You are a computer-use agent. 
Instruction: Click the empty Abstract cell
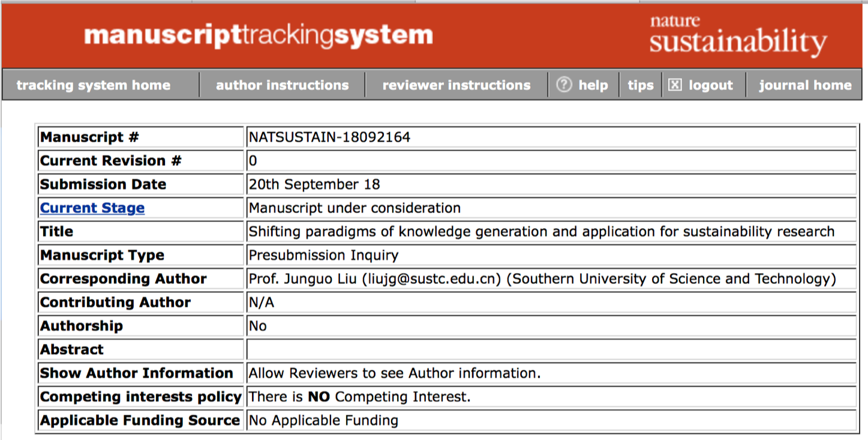(x=551, y=349)
